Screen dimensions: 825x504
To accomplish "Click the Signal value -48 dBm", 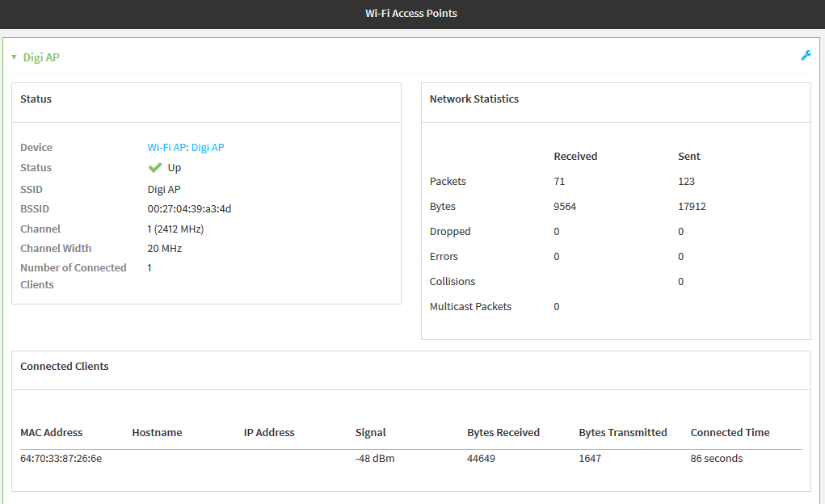I will tap(374, 458).
